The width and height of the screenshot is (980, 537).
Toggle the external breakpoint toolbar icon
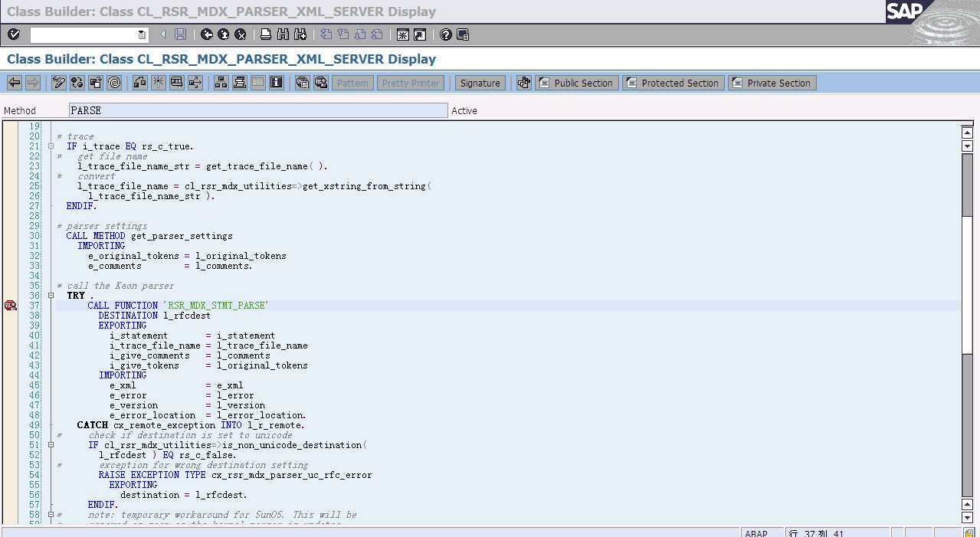pyautogui.click(x=320, y=83)
